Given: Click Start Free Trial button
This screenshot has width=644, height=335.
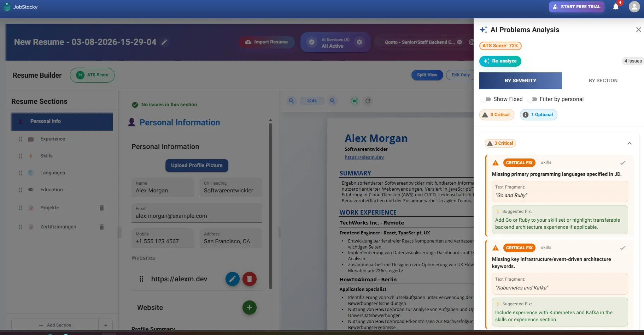Looking at the screenshot, I should click(576, 7).
